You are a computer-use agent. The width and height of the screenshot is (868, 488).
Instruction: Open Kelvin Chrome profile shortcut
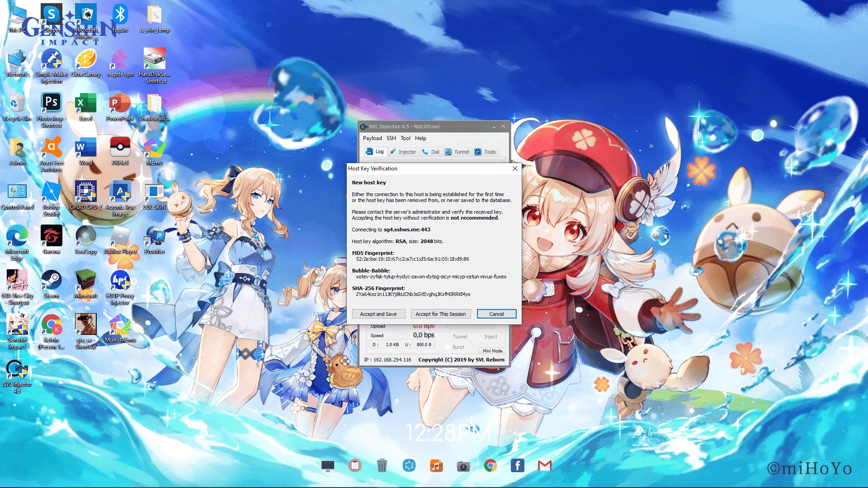coord(52,332)
